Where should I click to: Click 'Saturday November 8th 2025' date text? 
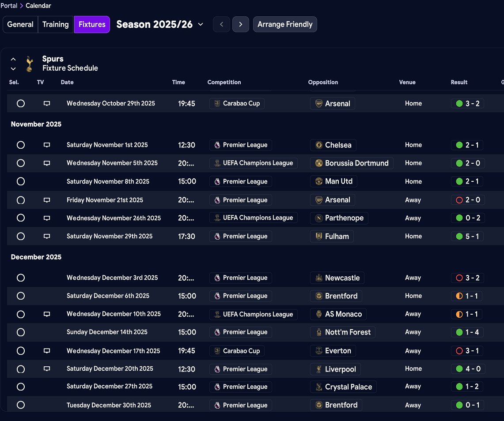click(108, 181)
